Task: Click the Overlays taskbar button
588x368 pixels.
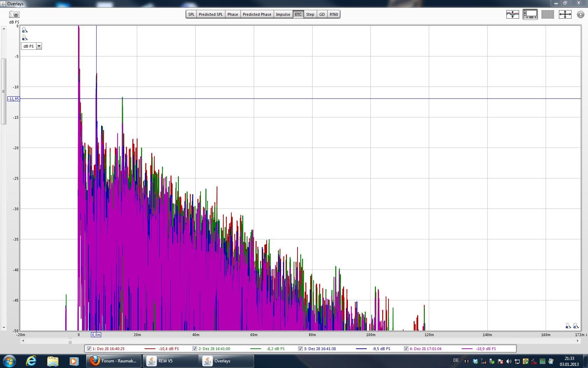Action: (x=226, y=361)
